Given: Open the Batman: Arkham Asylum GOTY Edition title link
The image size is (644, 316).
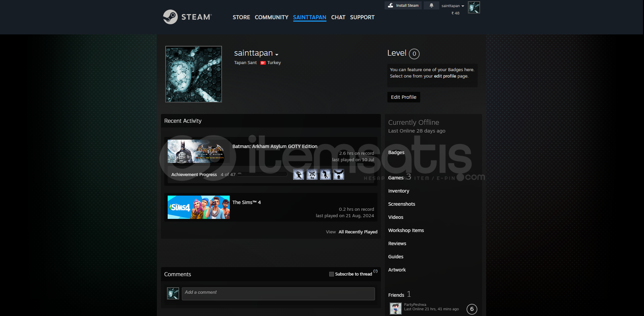Looking at the screenshot, I should [x=275, y=146].
